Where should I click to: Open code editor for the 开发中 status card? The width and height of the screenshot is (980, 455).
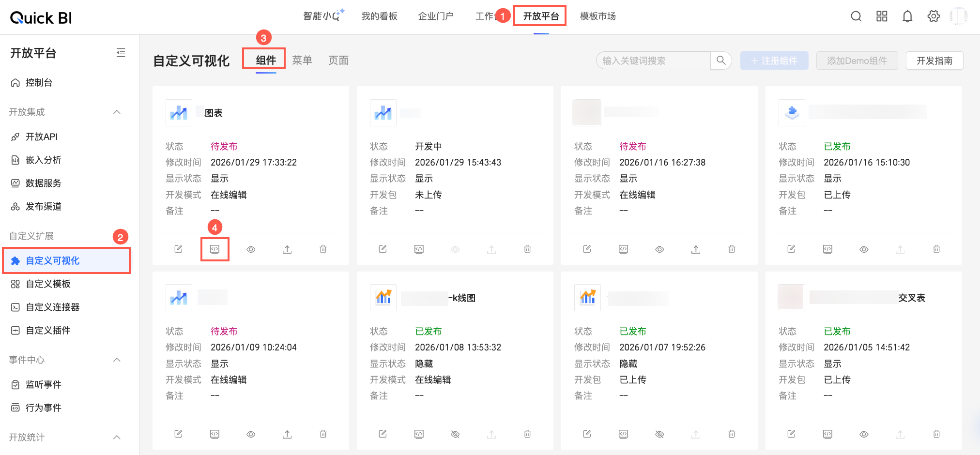(419, 249)
